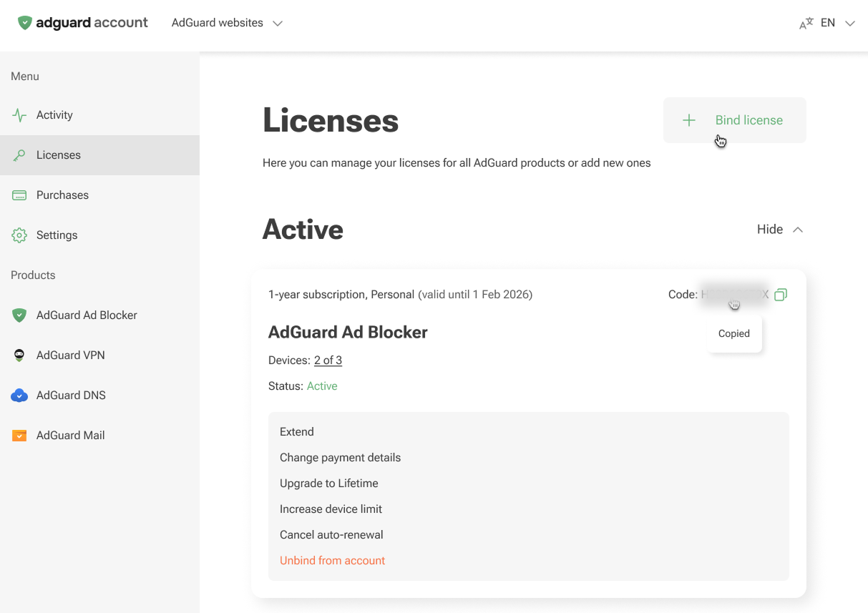Click the Bind license button label
The height and width of the screenshot is (613, 868).
(x=748, y=120)
